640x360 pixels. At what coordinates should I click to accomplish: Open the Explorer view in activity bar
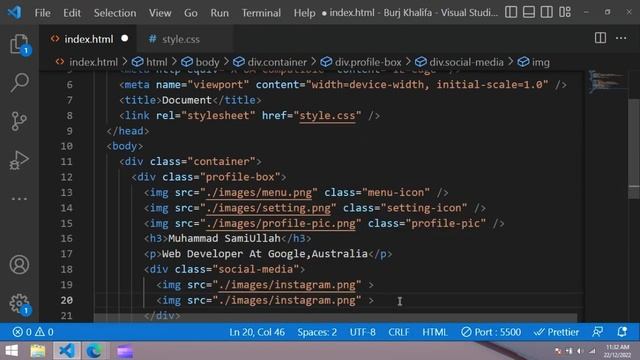click(x=19, y=44)
